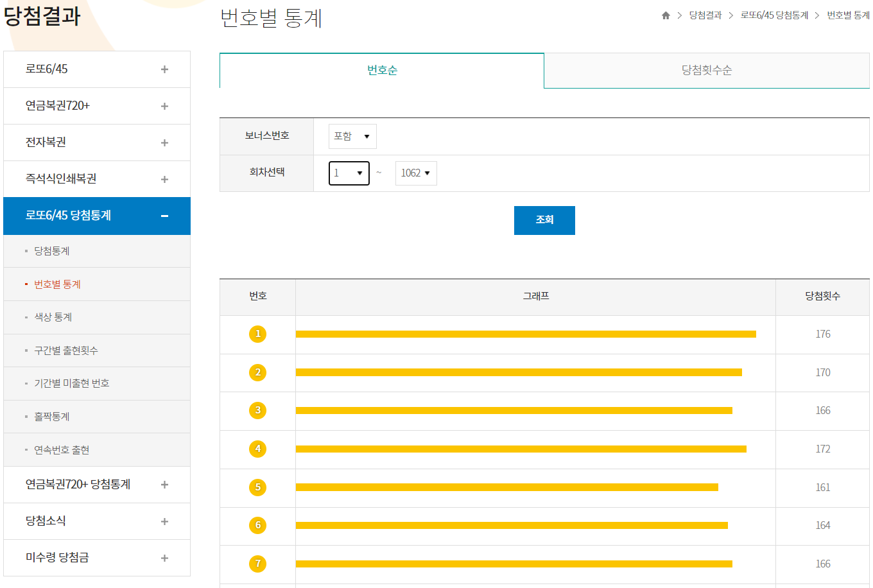Open the ending round dropdown showing 1062

416,173
